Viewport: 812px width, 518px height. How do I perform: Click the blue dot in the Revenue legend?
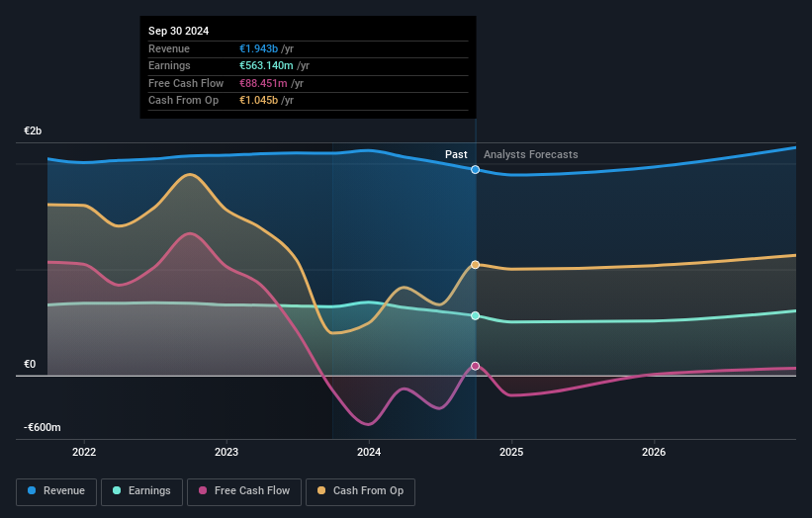32,490
